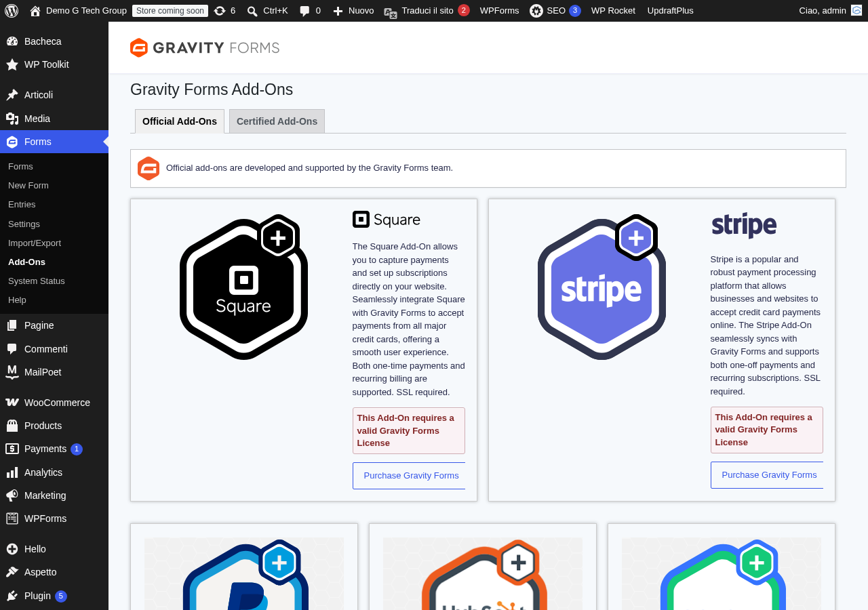
Task: Click the Analytics bar chart icon
Action: tap(12, 472)
